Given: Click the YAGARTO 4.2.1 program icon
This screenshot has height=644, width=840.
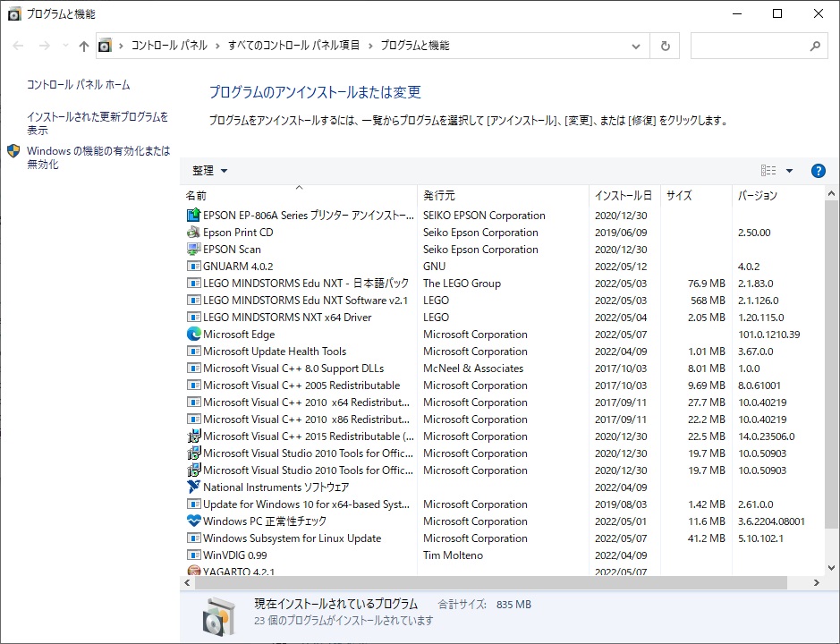Looking at the screenshot, I should point(193,572).
